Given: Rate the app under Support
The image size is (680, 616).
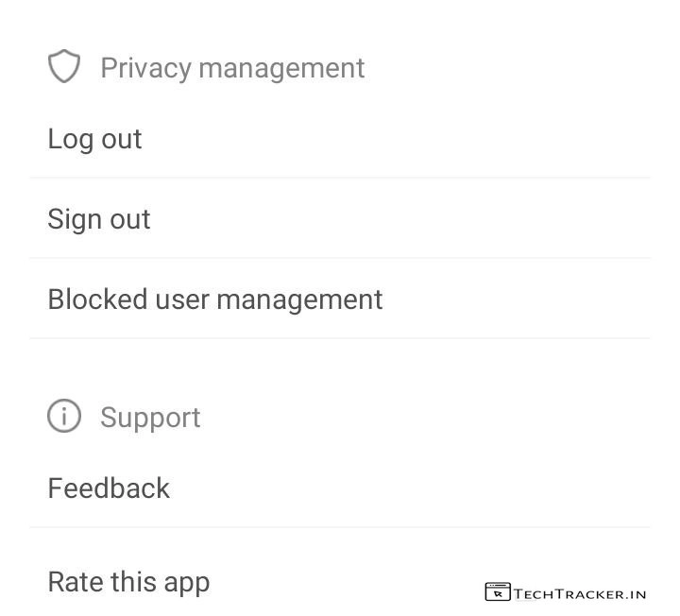Looking at the screenshot, I should pos(128,582).
